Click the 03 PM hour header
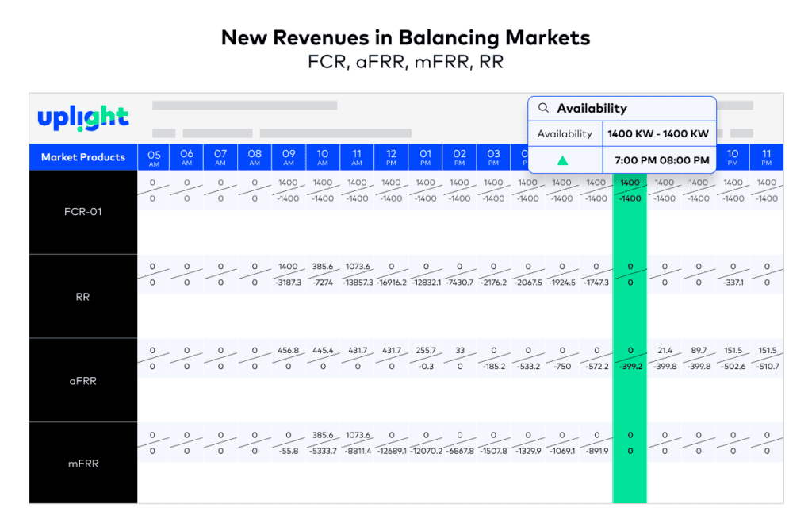 coord(493,157)
